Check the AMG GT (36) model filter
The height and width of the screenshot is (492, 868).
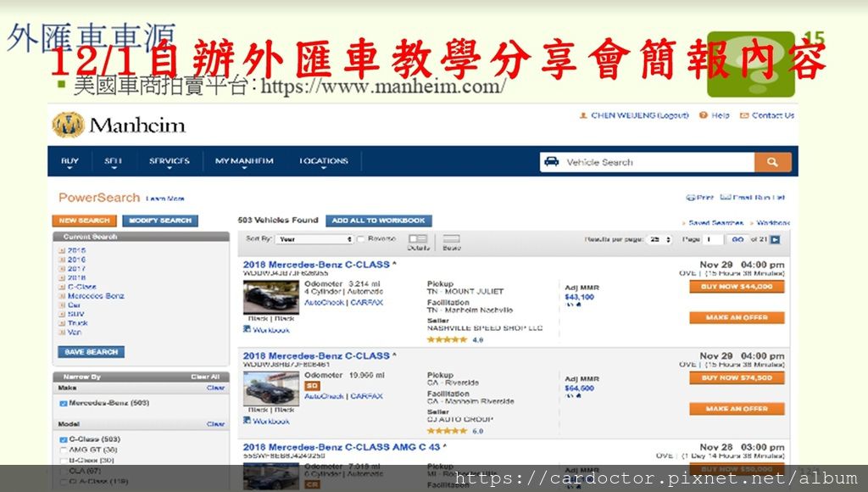(x=63, y=450)
